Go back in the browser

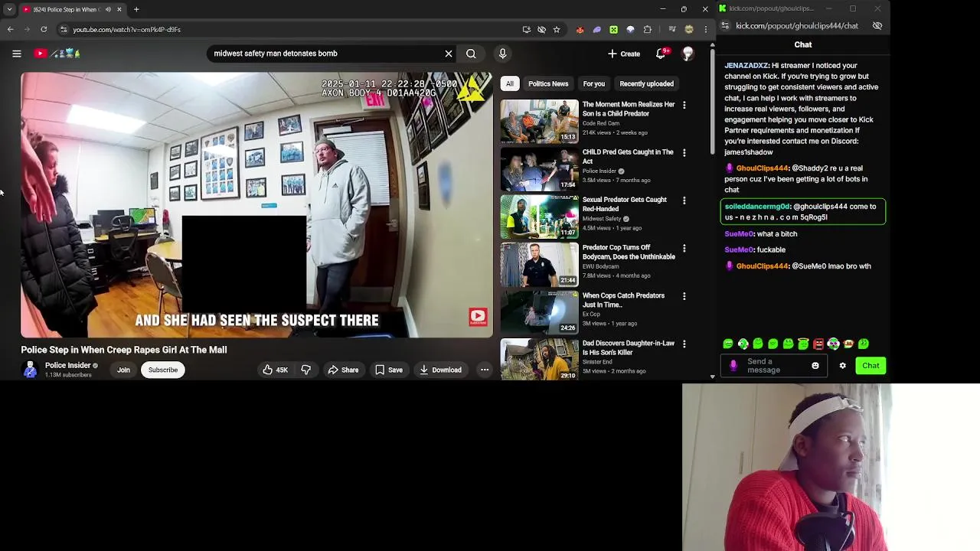[x=11, y=29]
